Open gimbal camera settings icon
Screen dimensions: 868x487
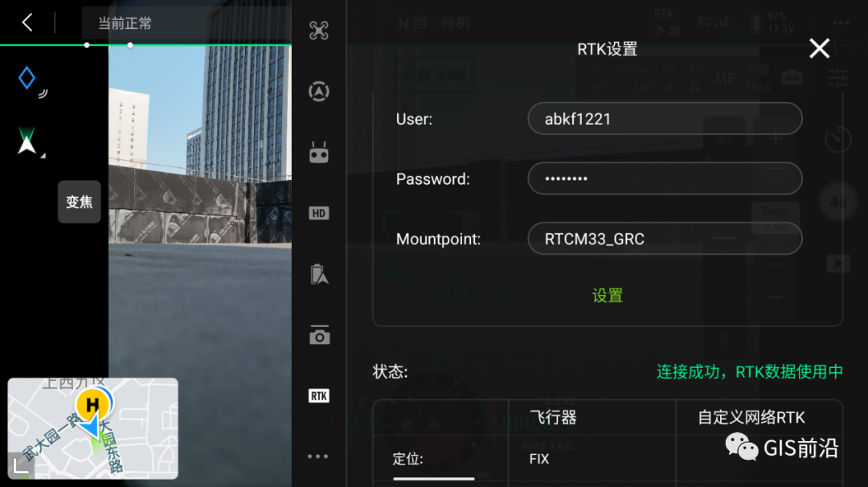pos(319,335)
